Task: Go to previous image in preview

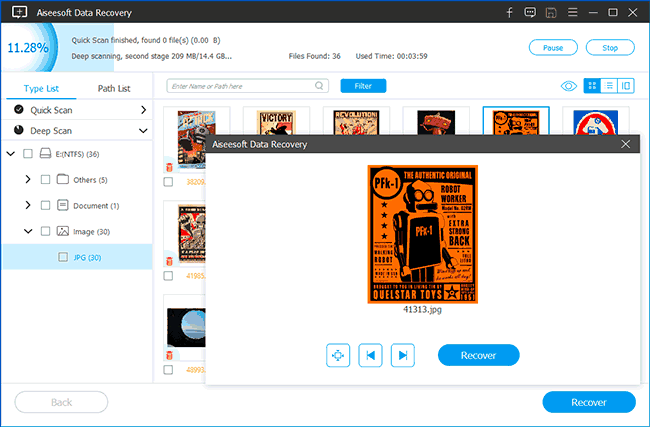Action: click(370, 355)
